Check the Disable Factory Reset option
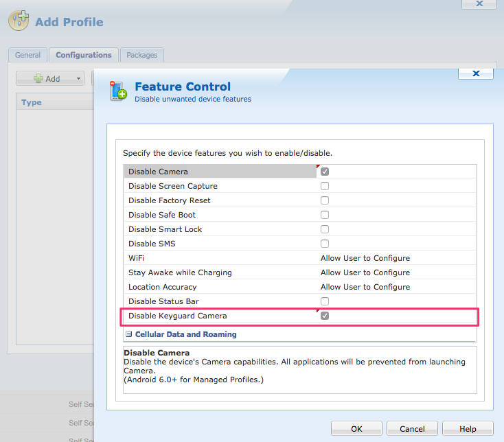 click(x=325, y=200)
